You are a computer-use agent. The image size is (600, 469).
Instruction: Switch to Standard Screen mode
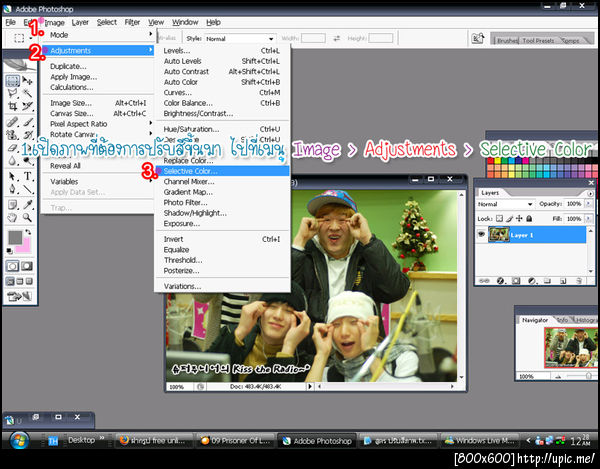click(10, 282)
